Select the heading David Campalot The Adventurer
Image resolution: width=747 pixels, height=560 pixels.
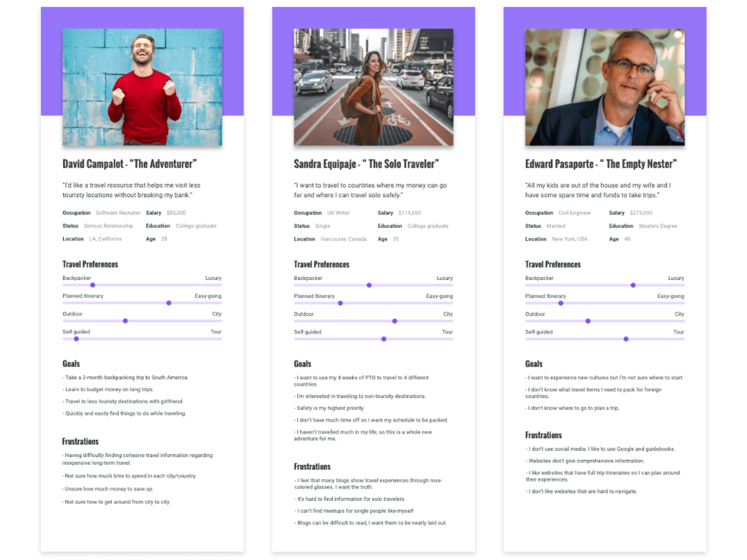130,164
